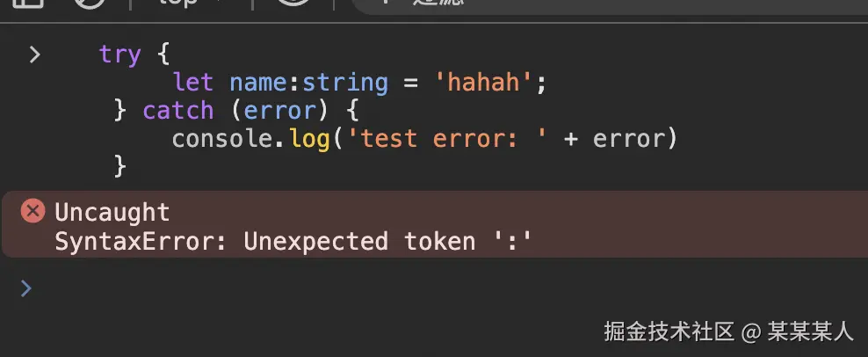Click the blue console prompt chevron

(25, 288)
